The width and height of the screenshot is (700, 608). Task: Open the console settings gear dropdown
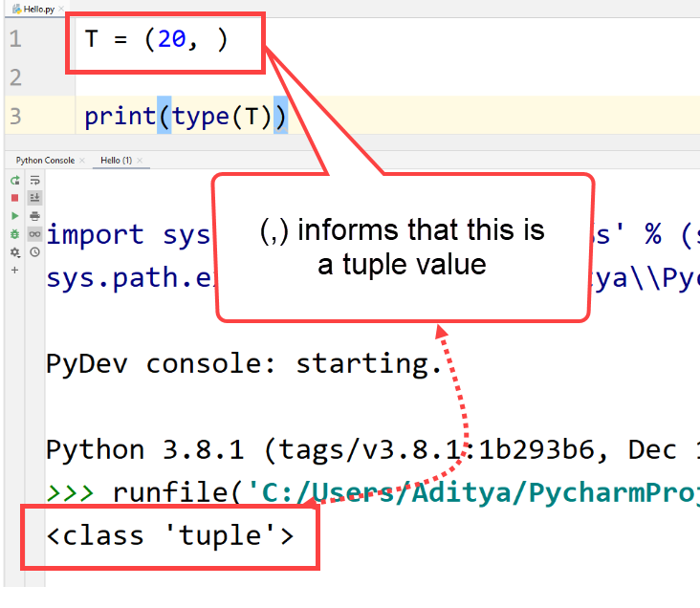[14, 252]
